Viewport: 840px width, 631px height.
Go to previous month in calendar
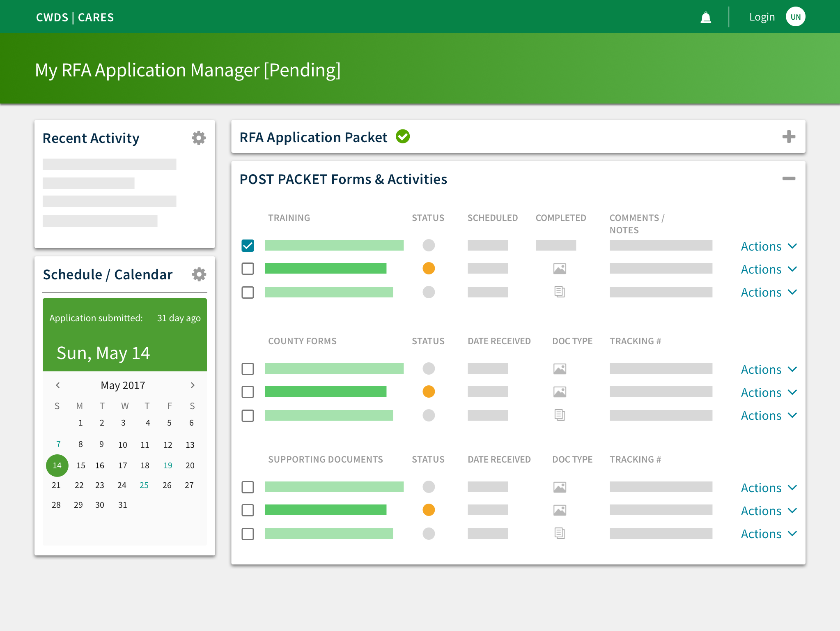click(58, 385)
